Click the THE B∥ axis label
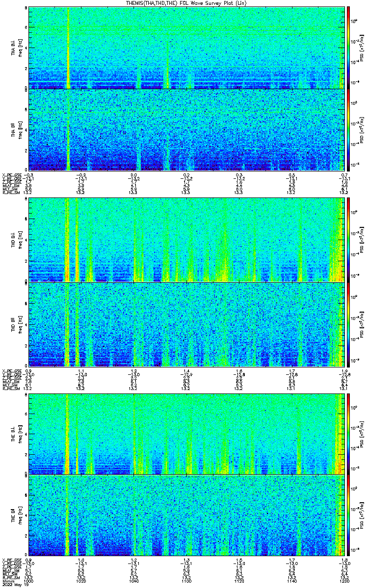The image size is (368, 588). click(x=13, y=515)
